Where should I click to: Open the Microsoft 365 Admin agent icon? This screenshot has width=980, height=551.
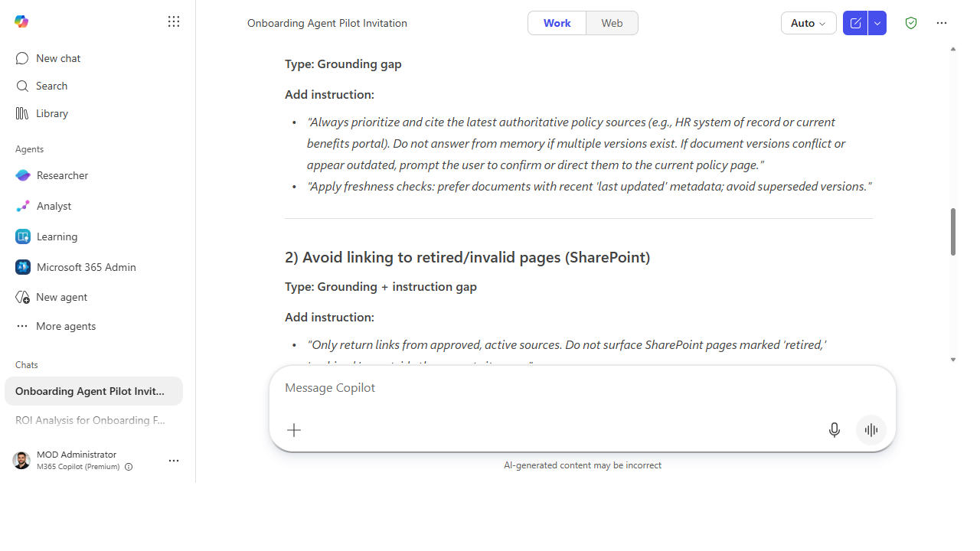[22, 267]
